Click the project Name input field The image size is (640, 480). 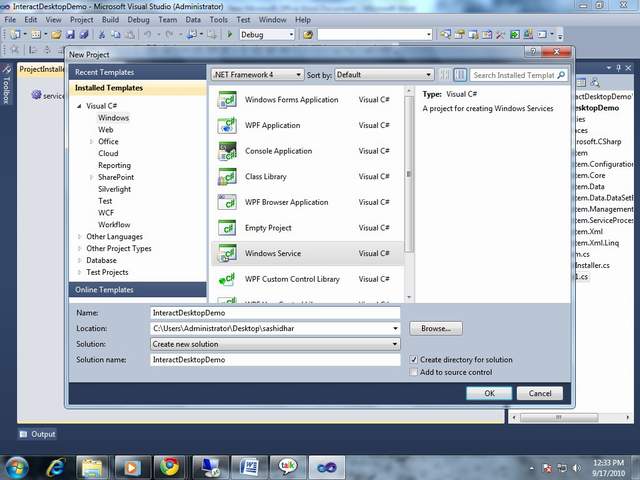coord(275,313)
